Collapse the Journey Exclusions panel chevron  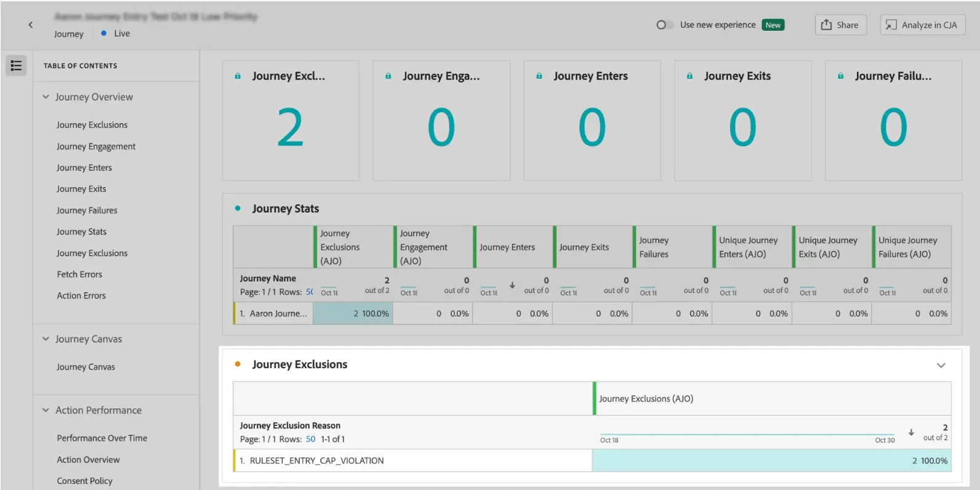tap(941, 365)
